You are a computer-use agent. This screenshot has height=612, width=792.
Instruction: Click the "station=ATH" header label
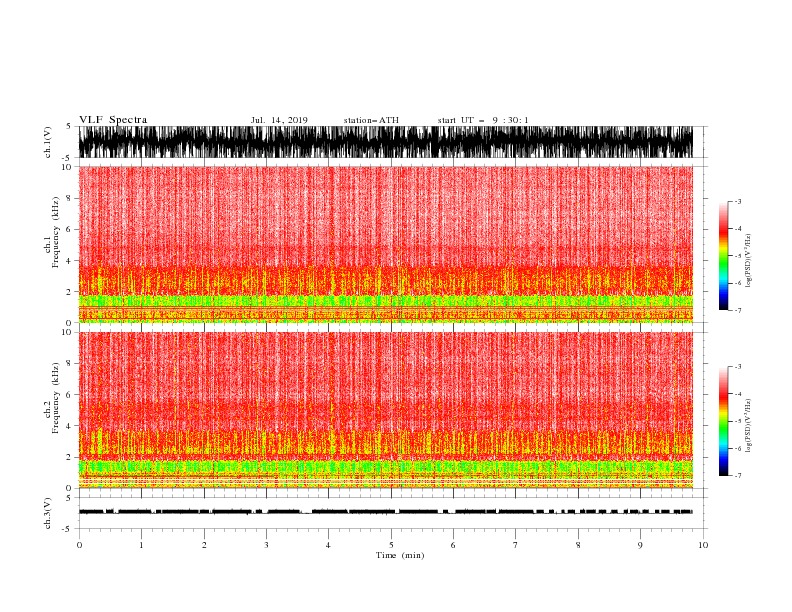[371, 120]
